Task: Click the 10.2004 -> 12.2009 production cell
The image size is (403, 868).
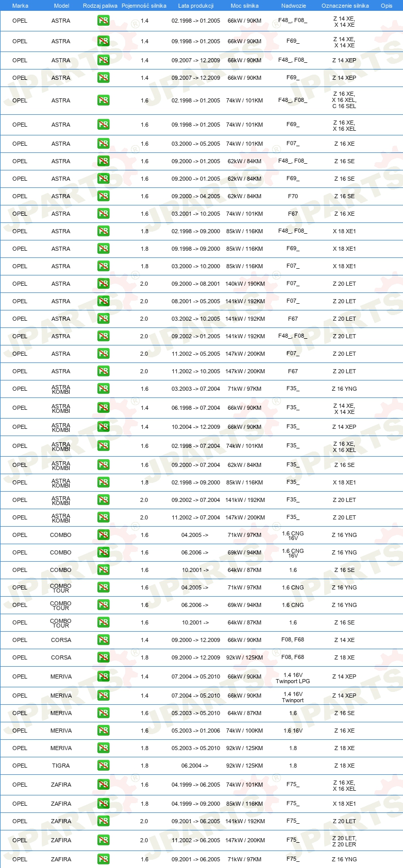Action: coord(196,427)
